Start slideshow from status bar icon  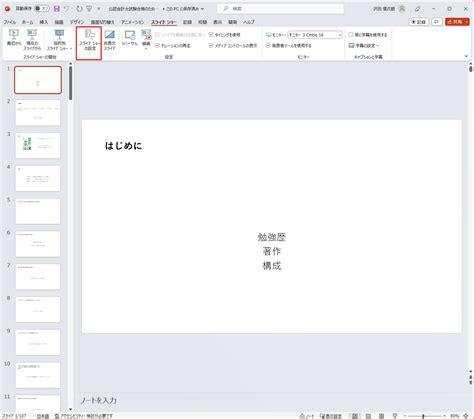click(x=395, y=416)
